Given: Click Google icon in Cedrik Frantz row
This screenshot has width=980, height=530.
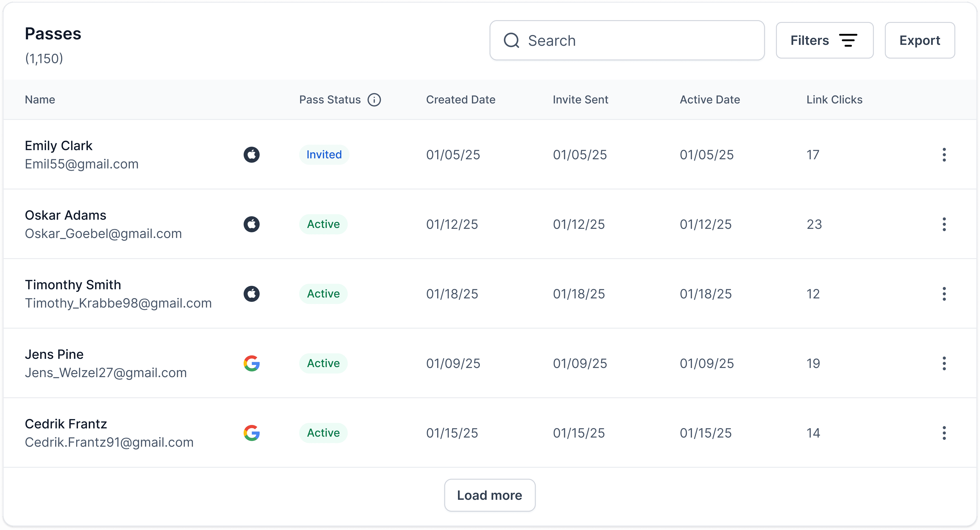Looking at the screenshot, I should (251, 433).
